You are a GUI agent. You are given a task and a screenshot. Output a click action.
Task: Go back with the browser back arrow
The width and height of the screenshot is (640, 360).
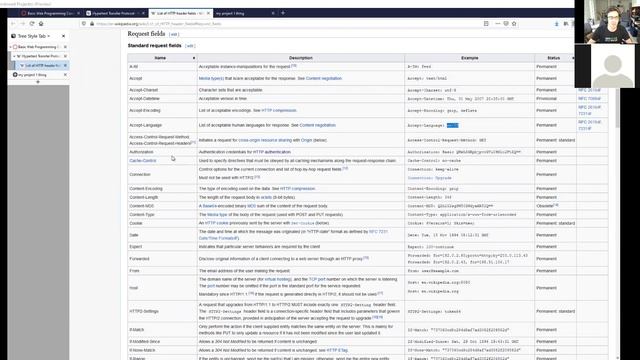(13, 24)
